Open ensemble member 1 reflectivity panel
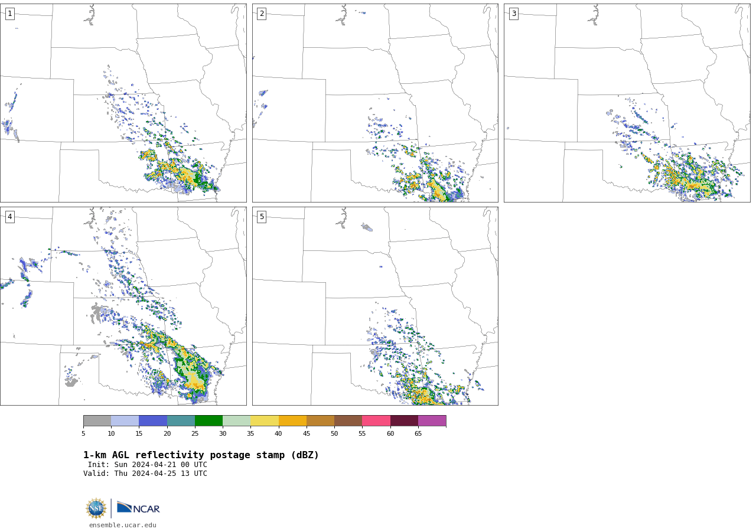The width and height of the screenshot is (756, 532). (123, 103)
